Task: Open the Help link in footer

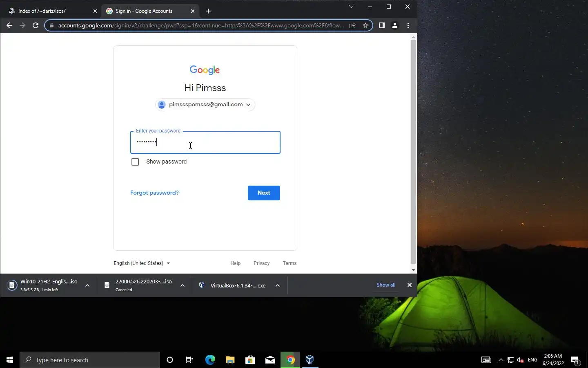Action: pos(235,263)
